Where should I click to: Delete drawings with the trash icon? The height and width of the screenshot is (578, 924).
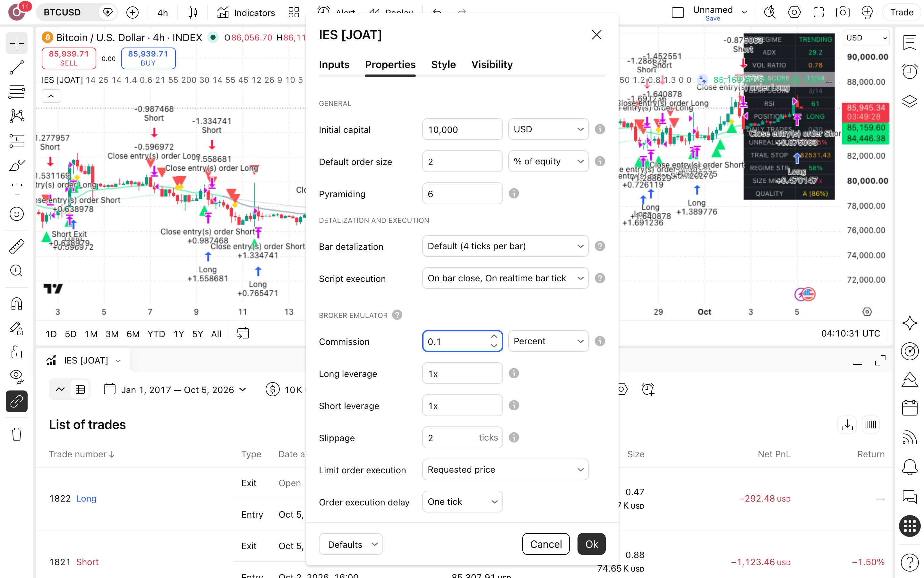(x=16, y=434)
